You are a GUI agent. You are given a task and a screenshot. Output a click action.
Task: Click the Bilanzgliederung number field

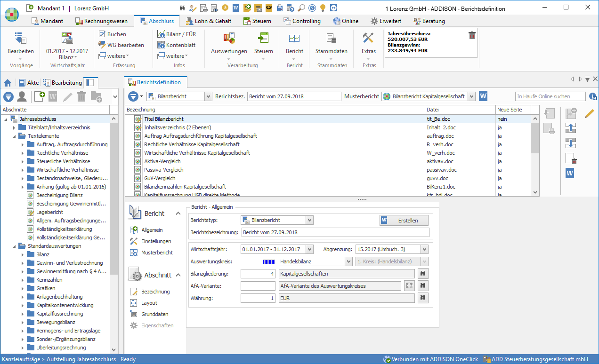tap(258, 274)
